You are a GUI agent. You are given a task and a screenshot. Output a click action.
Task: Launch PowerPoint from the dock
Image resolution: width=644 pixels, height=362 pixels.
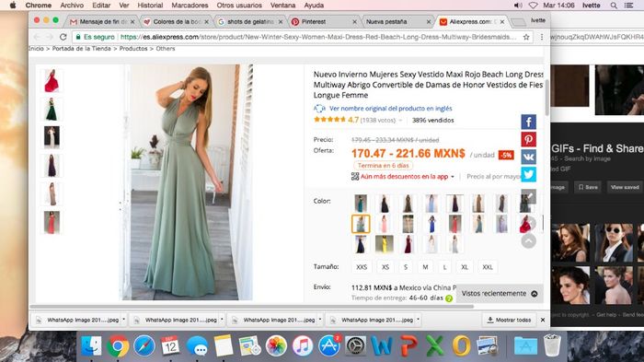click(408, 345)
